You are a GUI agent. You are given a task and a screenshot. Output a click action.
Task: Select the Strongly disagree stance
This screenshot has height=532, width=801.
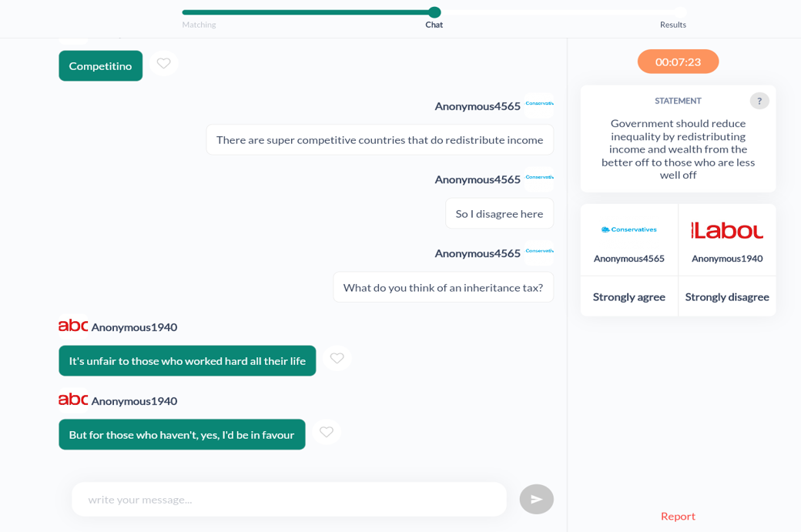click(x=727, y=296)
